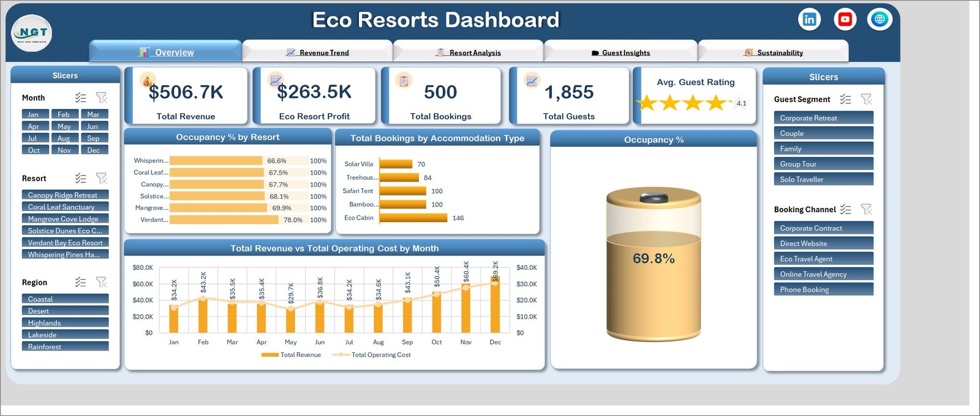Image resolution: width=980 pixels, height=416 pixels.
Task: Click the Eco Cabin bookings bar
Action: tap(413, 218)
